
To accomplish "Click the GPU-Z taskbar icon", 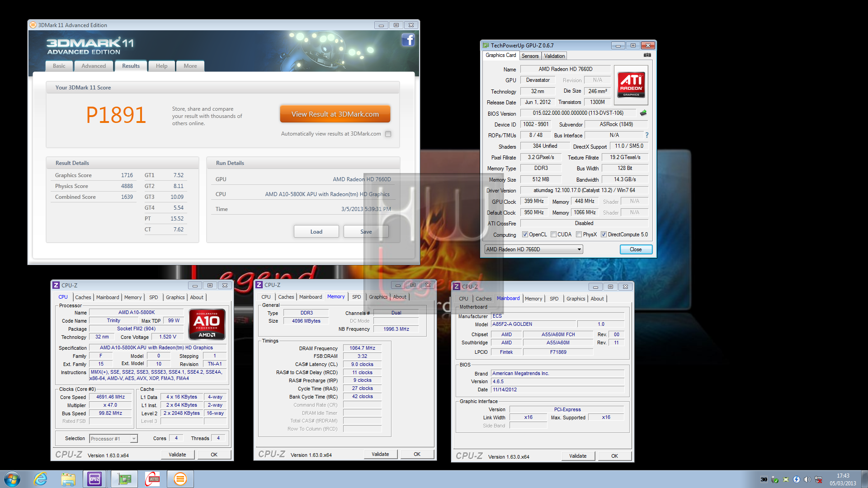I will (x=124, y=479).
